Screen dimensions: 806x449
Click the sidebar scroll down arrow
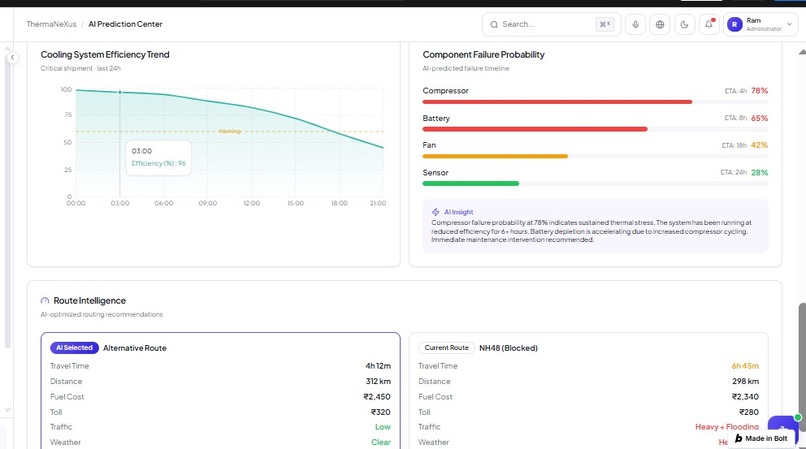7,410
